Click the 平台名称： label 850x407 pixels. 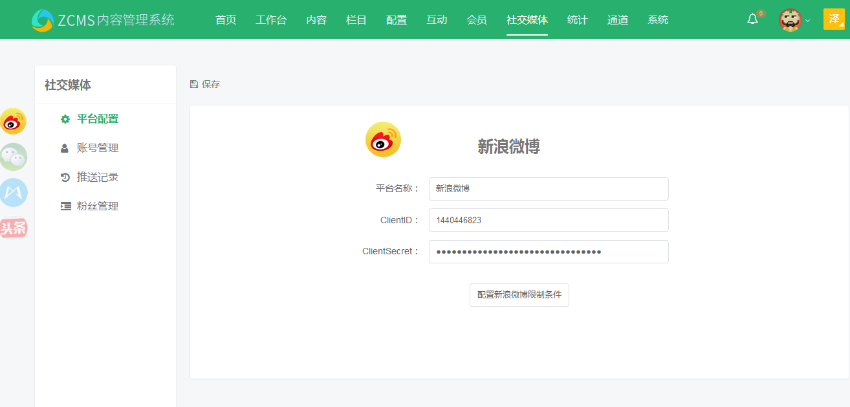(397, 189)
